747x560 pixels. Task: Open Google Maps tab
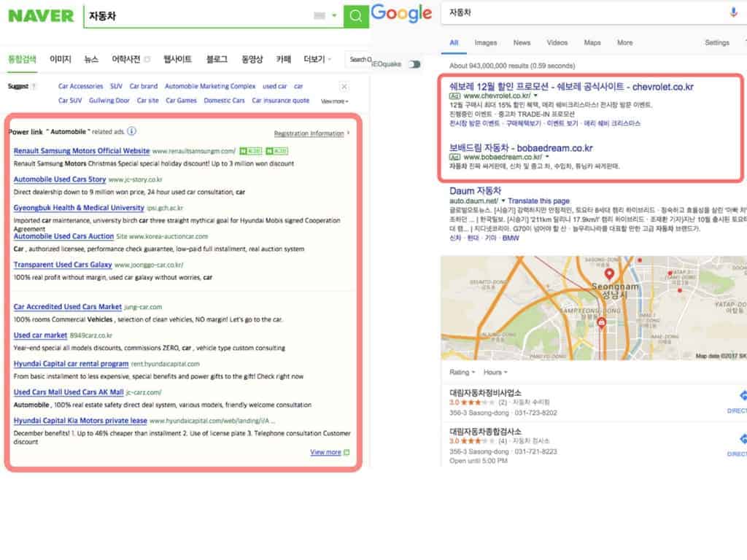tap(592, 43)
